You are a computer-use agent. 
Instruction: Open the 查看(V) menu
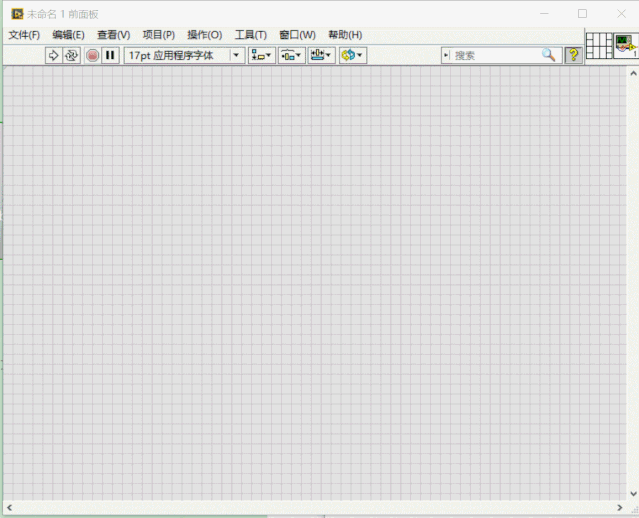point(113,35)
